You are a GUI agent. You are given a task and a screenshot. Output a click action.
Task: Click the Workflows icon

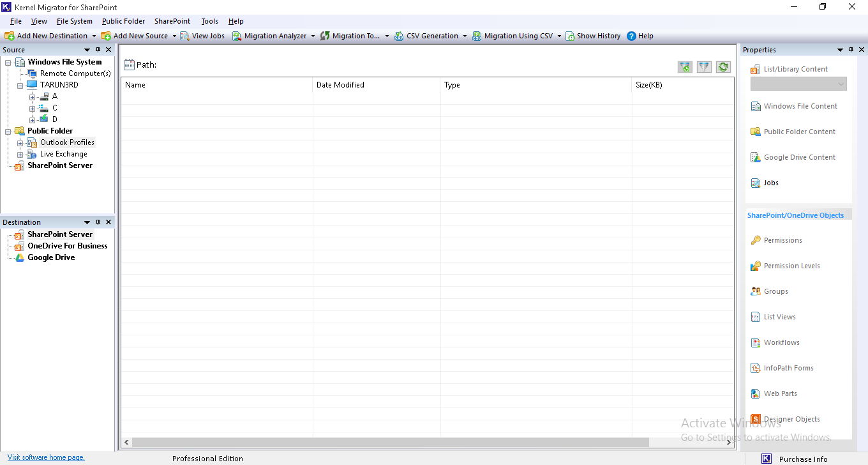(x=756, y=342)
